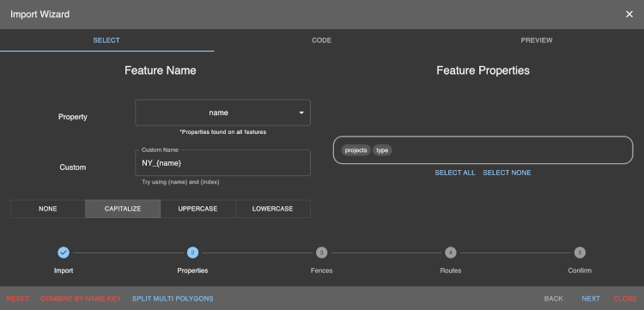Click the step 3 Fences circle
This screenshot has height=310, width=644.
pos(322,252)
